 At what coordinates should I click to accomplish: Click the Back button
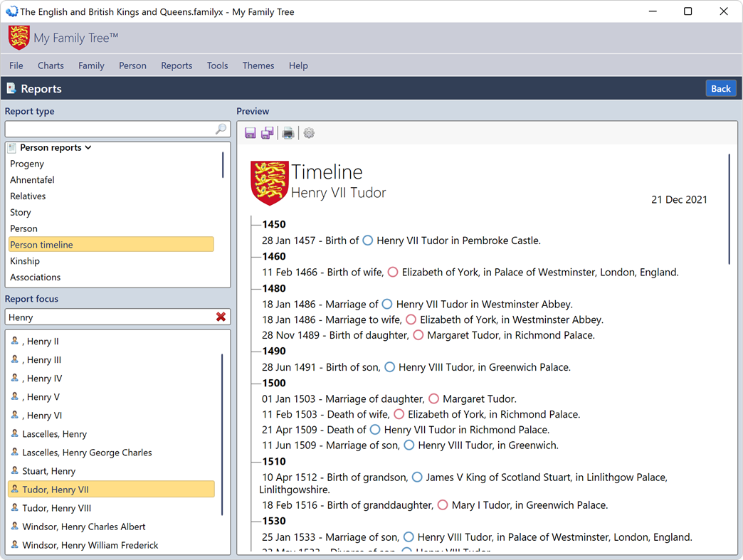click(721, 88)
